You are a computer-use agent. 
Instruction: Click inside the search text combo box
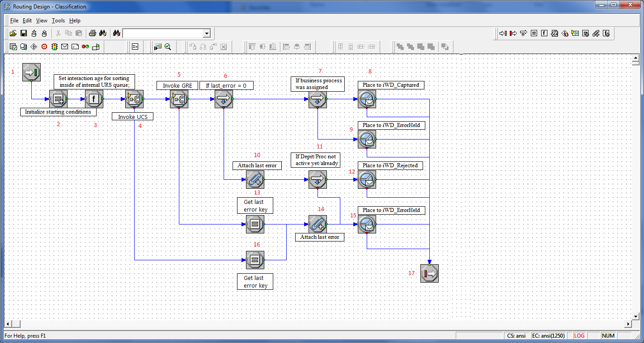[163, 33]
